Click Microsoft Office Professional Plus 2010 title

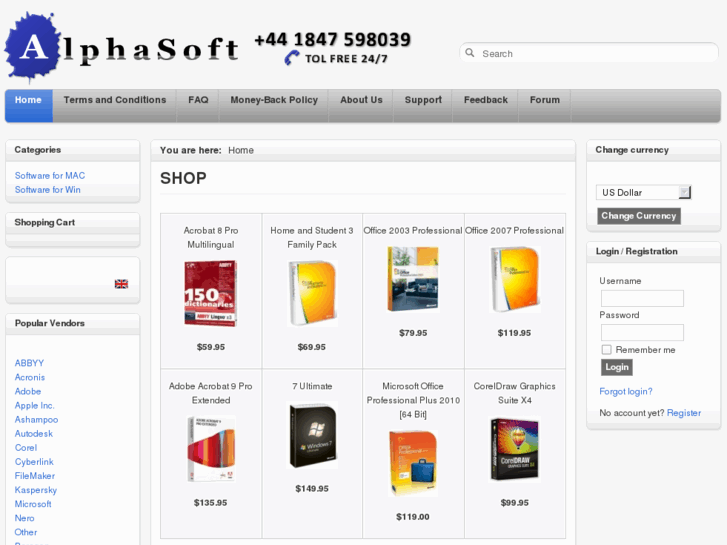(x=413, y=400)
